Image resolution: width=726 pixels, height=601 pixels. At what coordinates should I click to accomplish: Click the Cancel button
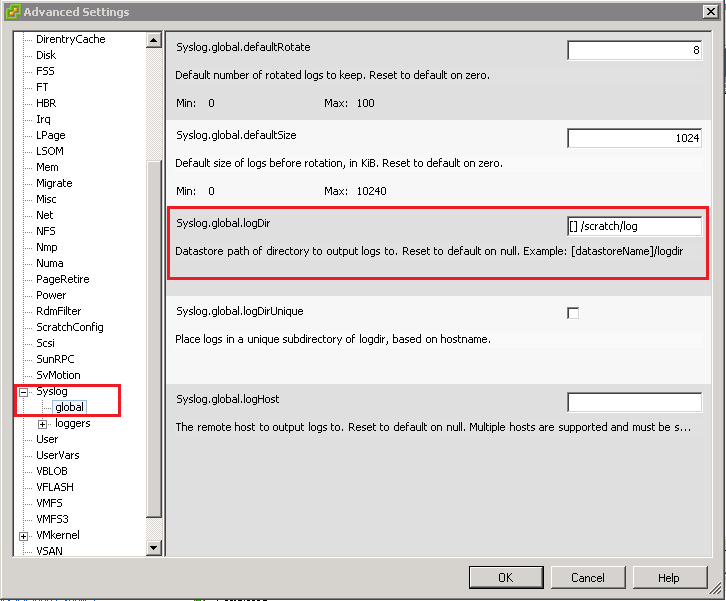coord(588,577)
